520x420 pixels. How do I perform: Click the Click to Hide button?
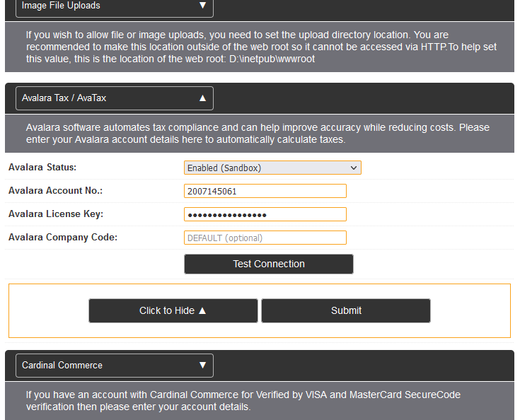173,310
